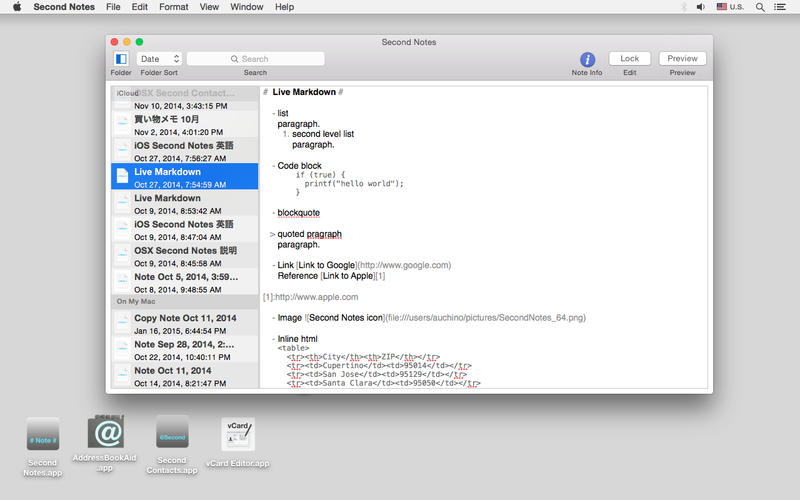The height and width of the screenshot is (500, 800).
Task: Select note 買い物メモ 10月
Action: tap(185, 124)
